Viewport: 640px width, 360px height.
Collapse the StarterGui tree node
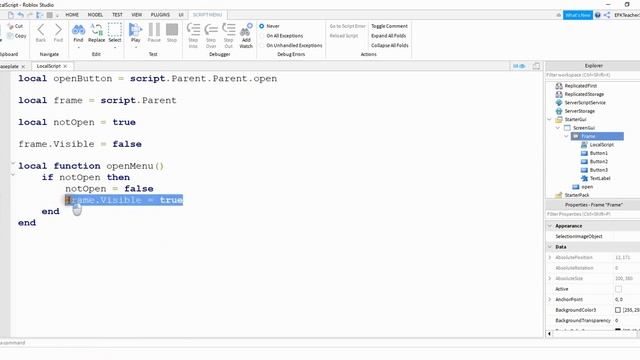549,120
